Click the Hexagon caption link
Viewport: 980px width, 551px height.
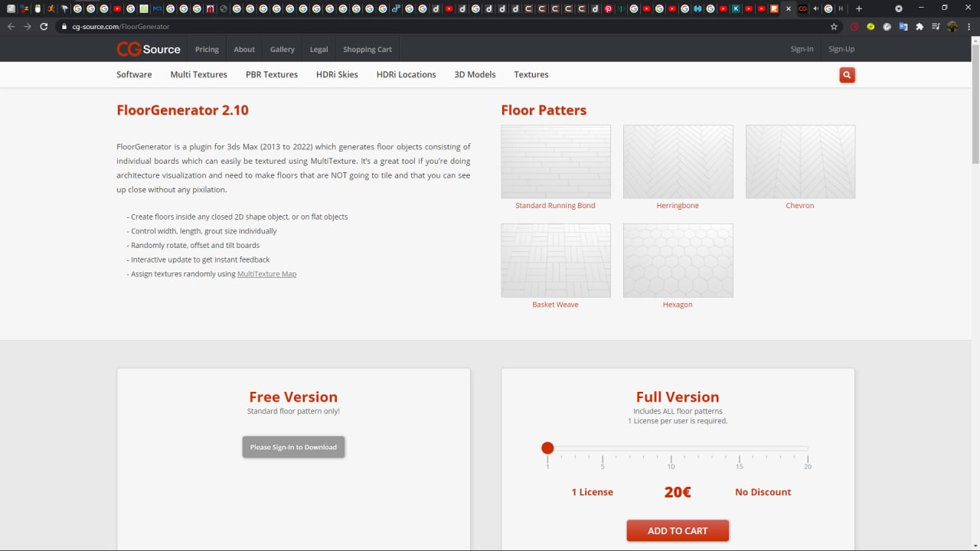[x=678, y=305]
